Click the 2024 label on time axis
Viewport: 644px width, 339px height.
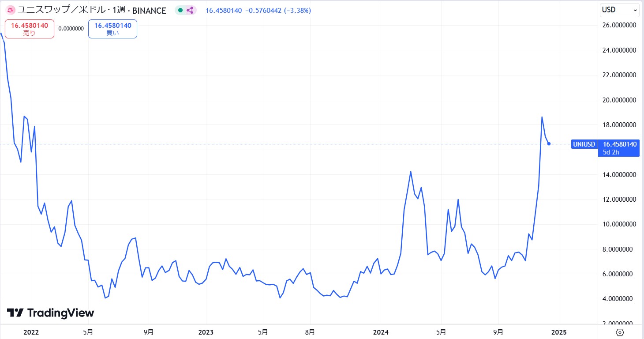click(x=380, y=331)
